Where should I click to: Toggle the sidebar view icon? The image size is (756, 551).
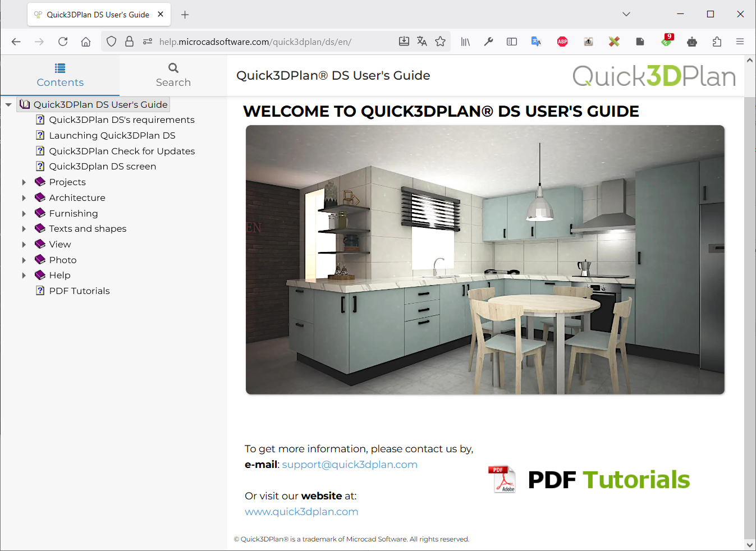[511, 42]
